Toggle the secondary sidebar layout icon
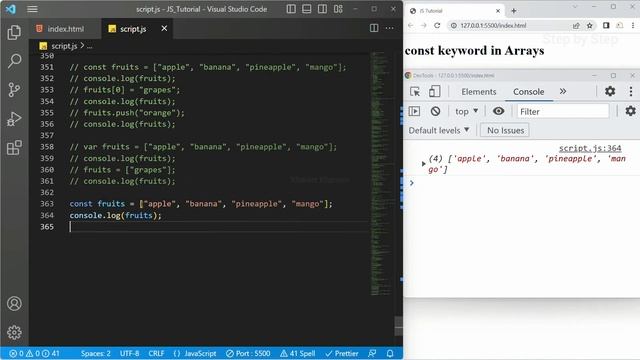The image size is (640, 360). click(x=322, y=9)
